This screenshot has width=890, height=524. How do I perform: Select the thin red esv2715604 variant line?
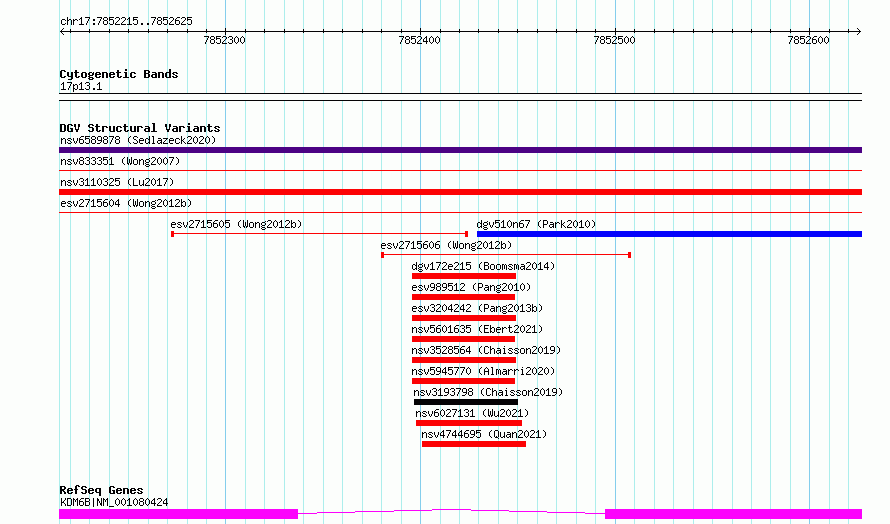(x=460, y=212)
